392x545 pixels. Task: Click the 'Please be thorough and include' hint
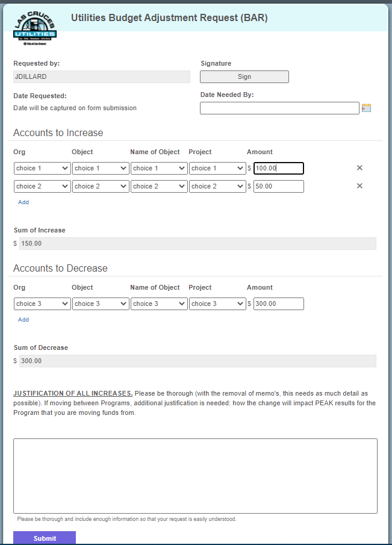point(126,519)
